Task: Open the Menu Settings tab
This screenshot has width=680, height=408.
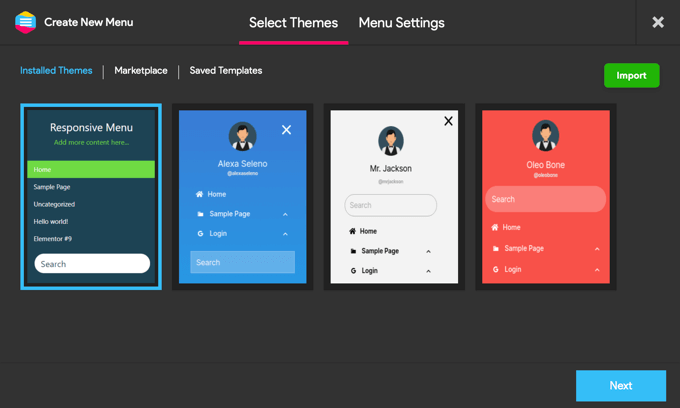Action: 401,23
